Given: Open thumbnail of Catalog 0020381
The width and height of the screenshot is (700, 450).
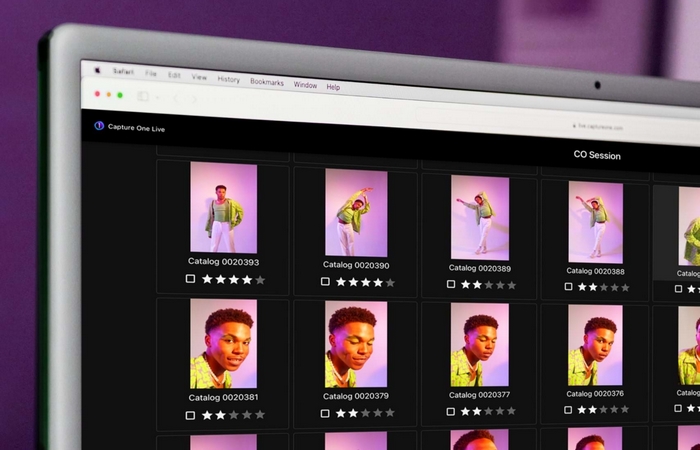Looking at the screenshot, I should pyautogui.click(x=224, y=344).
